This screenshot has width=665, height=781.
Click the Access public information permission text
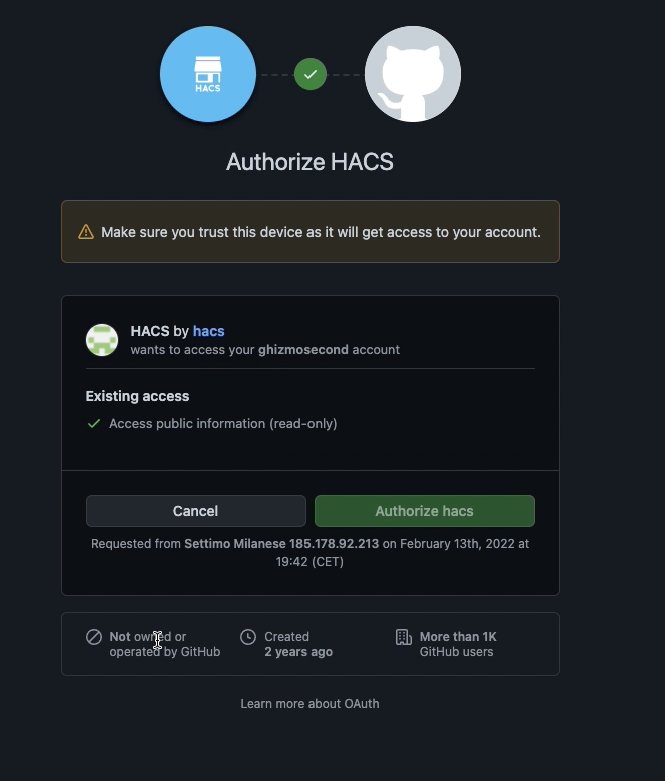point(223,423)
